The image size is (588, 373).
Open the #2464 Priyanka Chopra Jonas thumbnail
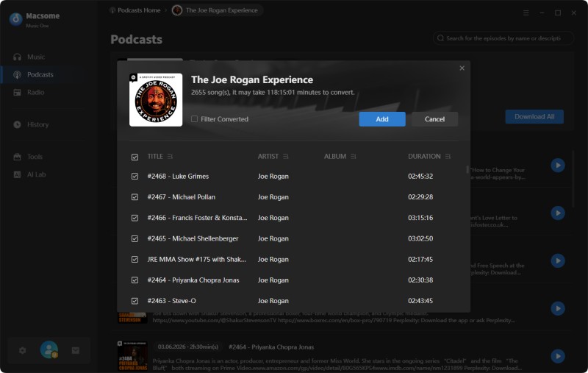(132, 357)
